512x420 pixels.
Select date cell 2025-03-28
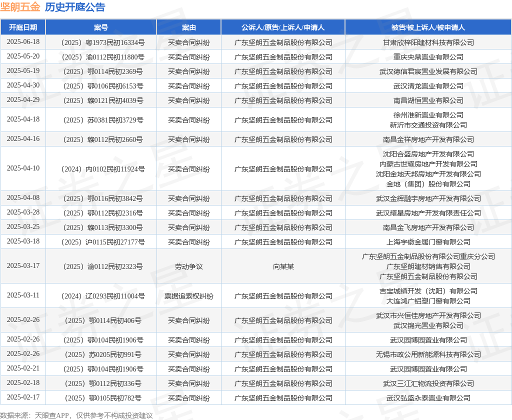(23, 212)
